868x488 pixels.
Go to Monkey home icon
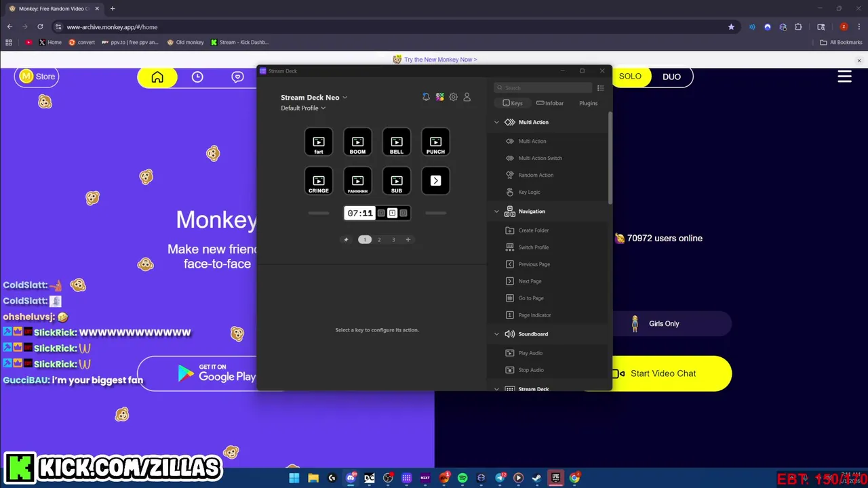click(157, 77)
